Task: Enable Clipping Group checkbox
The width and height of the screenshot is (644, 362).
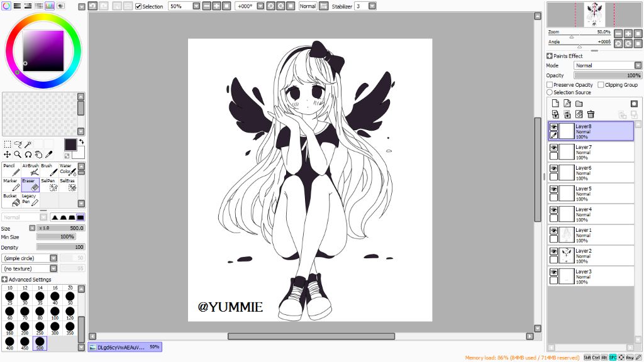Action: click(601, 85)
